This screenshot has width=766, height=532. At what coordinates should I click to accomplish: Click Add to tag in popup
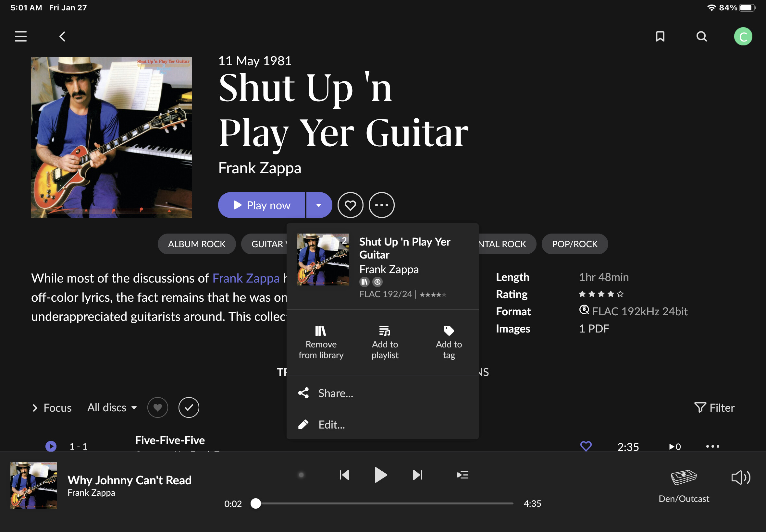click(x=449, y=343)
